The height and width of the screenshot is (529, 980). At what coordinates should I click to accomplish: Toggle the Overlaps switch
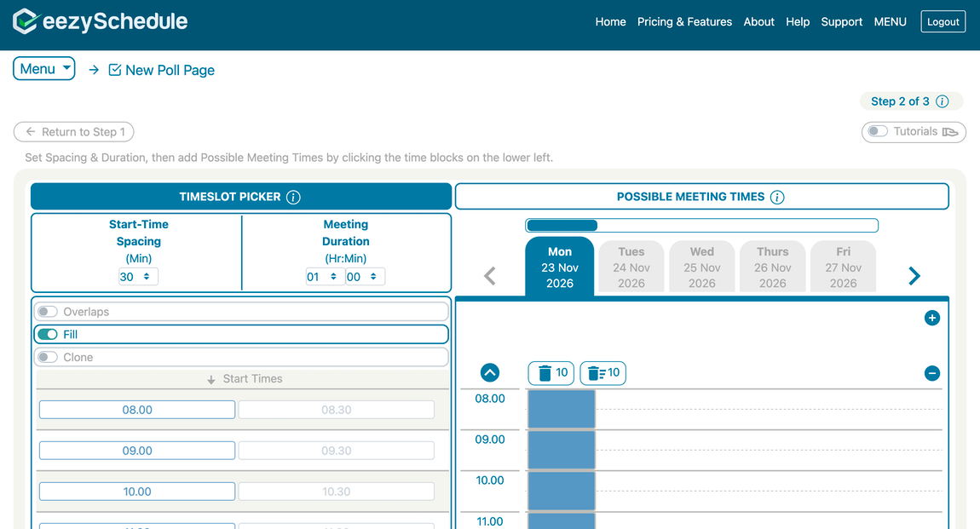[48, 312]
